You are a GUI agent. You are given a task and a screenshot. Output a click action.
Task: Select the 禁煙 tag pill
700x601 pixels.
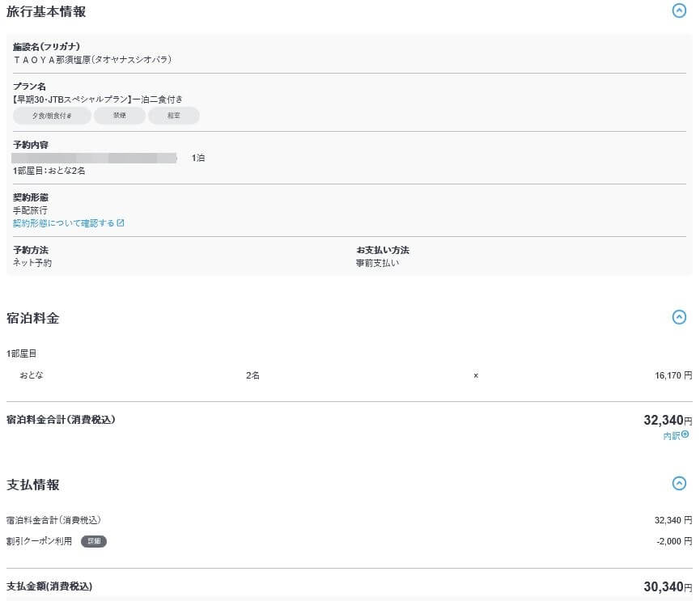coord(120,116)
